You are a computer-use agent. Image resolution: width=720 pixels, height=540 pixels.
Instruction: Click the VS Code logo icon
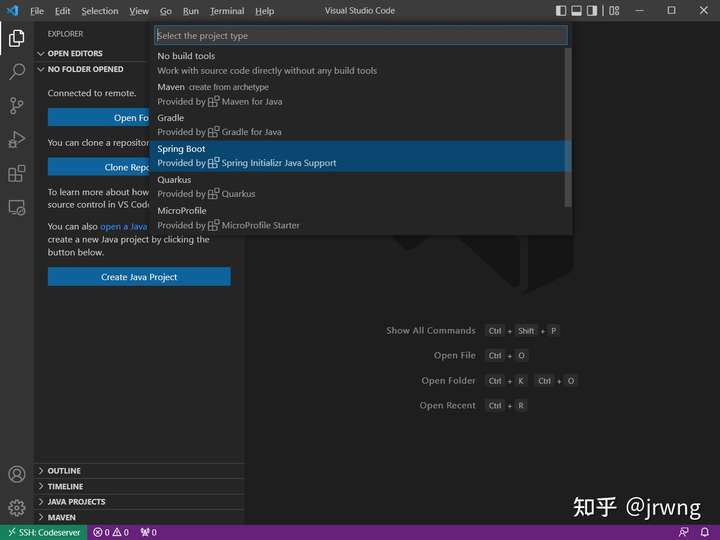point(13,10)
